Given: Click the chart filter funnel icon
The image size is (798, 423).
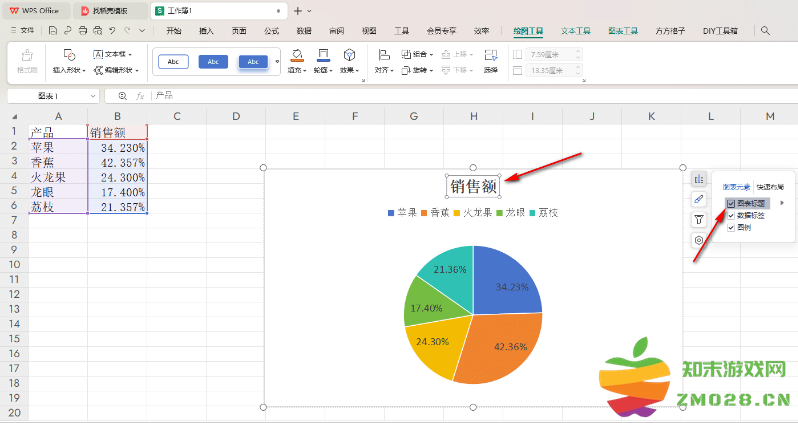Looking at the screenshot, I should click(x=698, y=219).
